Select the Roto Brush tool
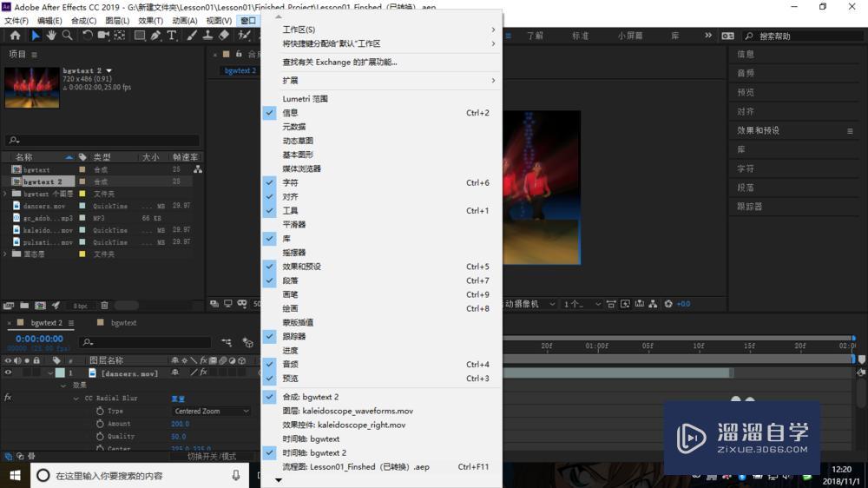Image resolution: width=868 pixels, height=488 pixels. (x=244, y=36)
